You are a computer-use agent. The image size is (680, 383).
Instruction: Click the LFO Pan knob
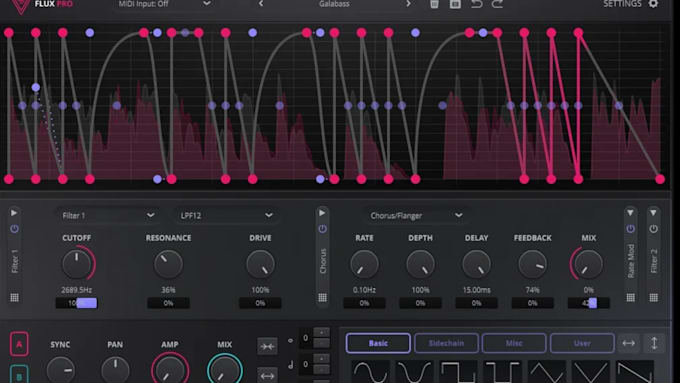[115, 371]
